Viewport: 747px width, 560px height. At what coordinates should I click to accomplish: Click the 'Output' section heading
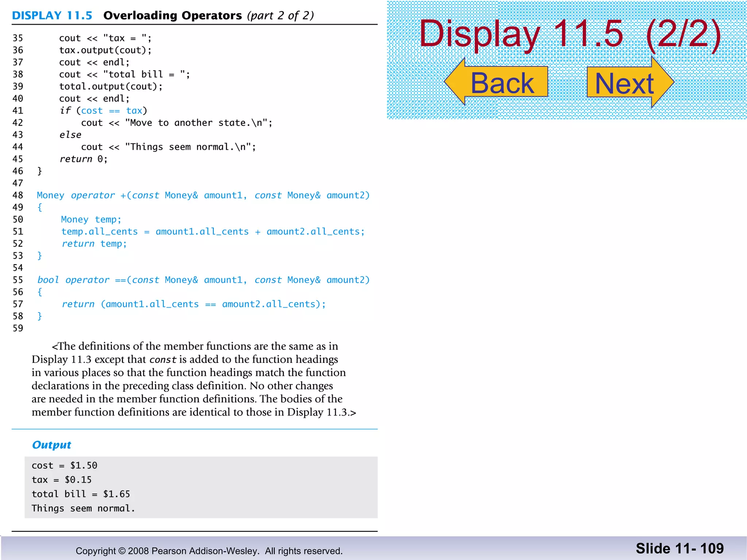pos(51,445)
